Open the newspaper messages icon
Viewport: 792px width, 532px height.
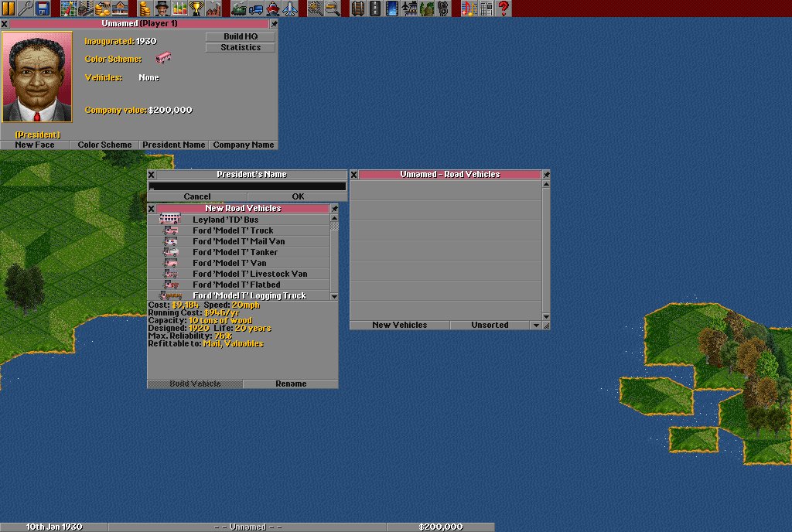(486, 8)
